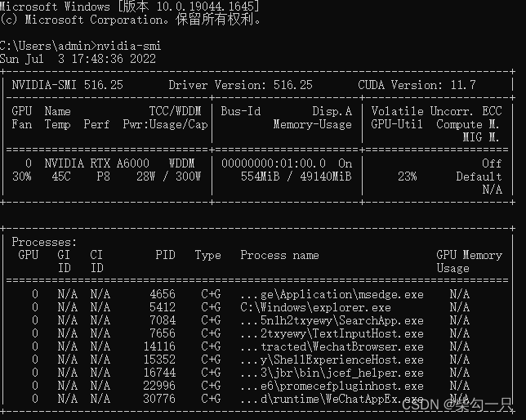Click the NVIDIA-SMI 516.25 header text

pos(68,85)
